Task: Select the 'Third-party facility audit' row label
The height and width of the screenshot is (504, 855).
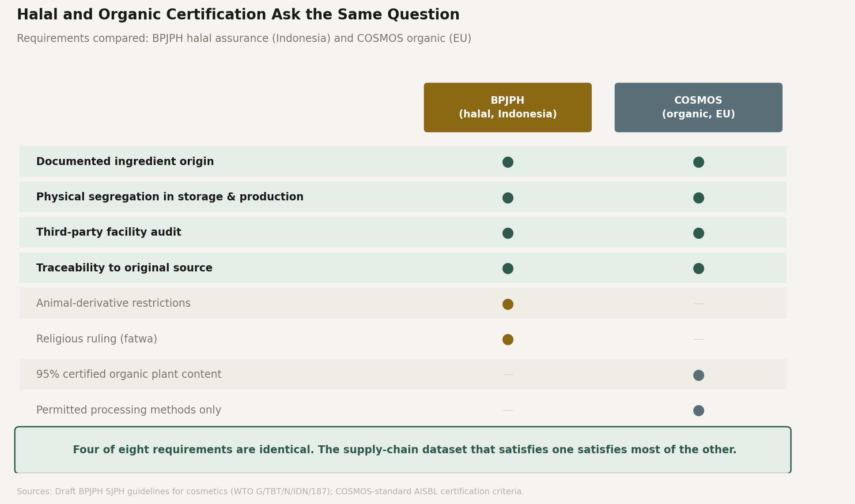Action: pos(109,232)
